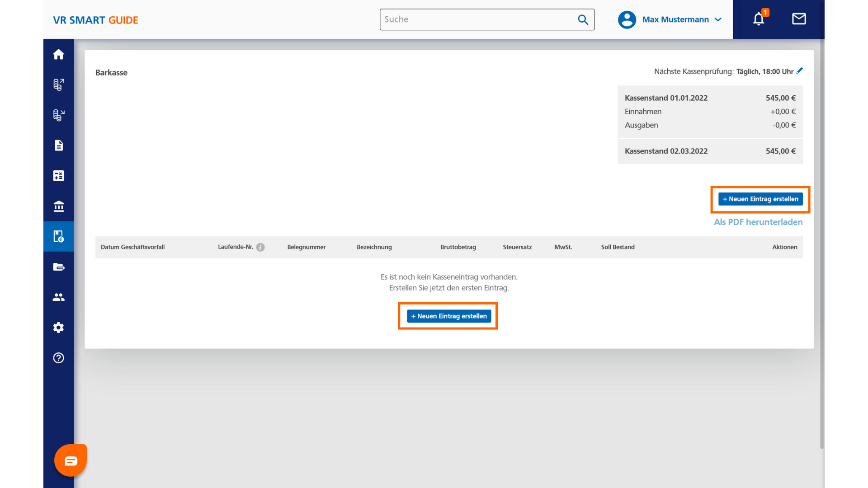Image resolution: width=868 pixels, height=488 pixels.
Task: Open the bank building icon in sidebar
Action: click(x=58, y=206)
